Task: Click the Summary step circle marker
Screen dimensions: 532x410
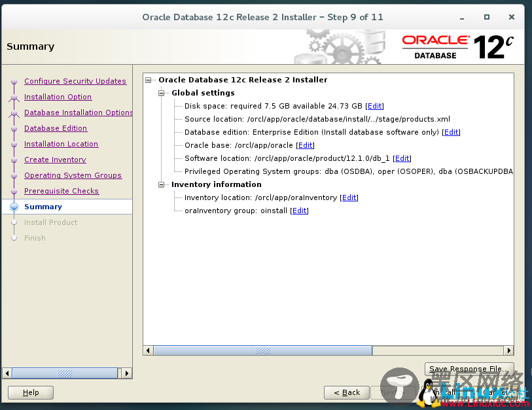Action: (14, 207)
